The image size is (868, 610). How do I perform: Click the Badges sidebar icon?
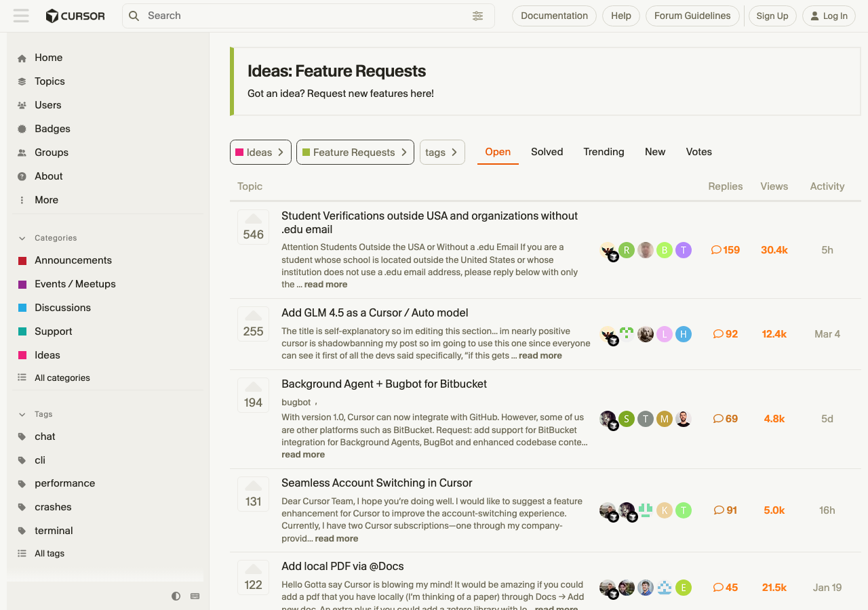coord(22,129)
